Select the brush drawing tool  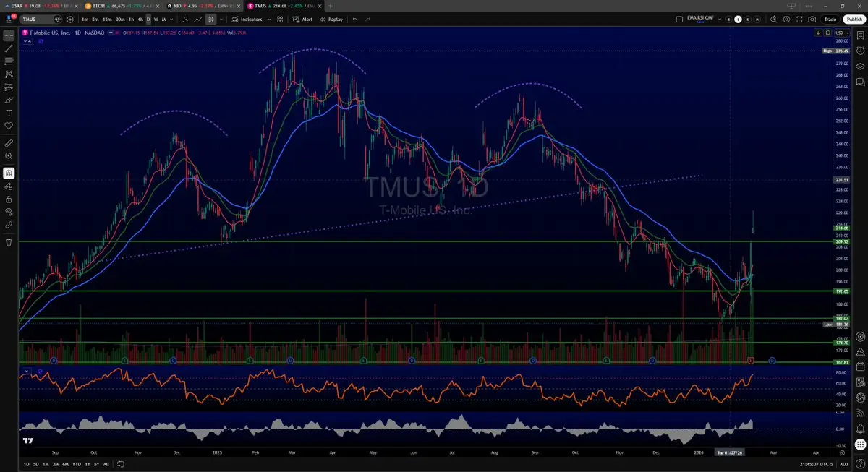pyautogui.click(x=9, y=100)
